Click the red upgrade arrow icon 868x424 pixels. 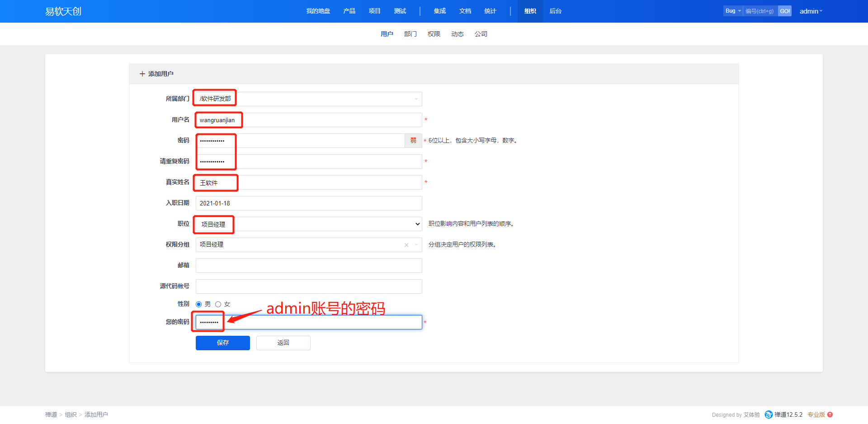(830, 414)
